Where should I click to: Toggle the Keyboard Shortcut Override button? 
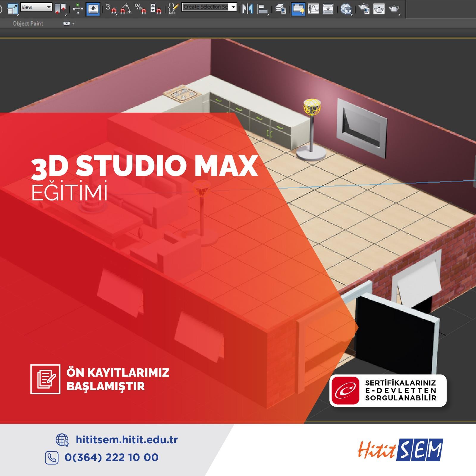tap(93, 9)
